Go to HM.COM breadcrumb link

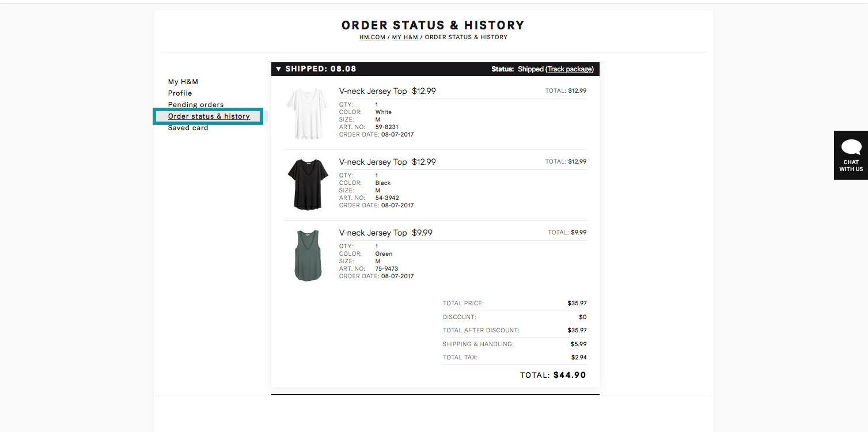[372, 37]
